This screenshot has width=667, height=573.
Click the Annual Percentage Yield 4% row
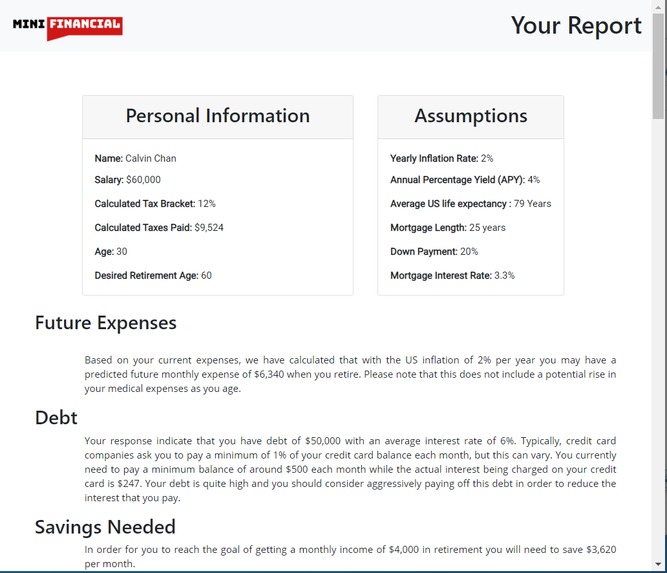465,180
